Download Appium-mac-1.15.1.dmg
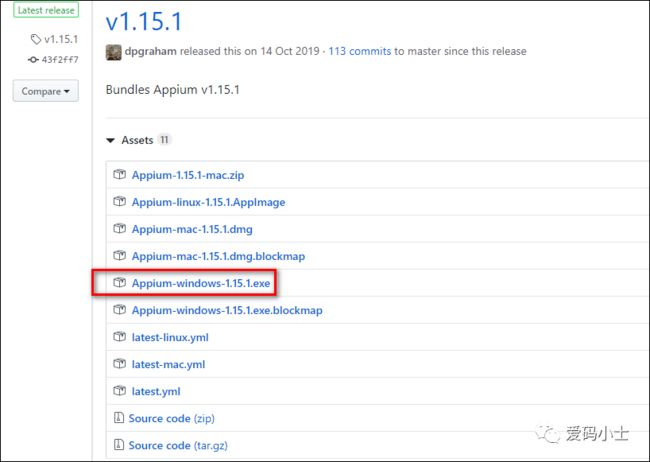The width and height of the screenshot is (650, 462). coord(192,229)
